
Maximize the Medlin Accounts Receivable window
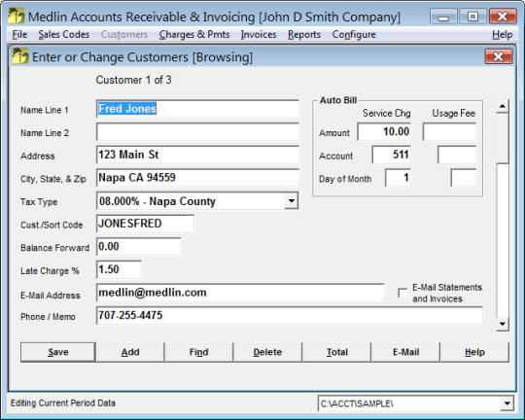[x=472, y=17]
